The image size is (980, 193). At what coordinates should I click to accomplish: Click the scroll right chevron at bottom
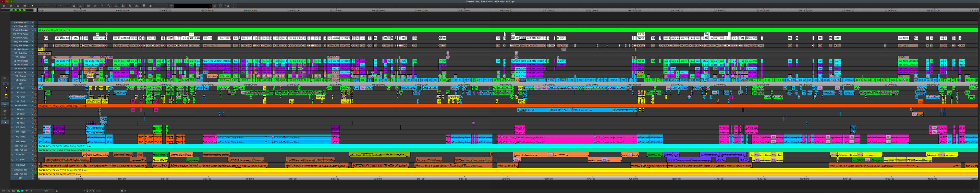[90, 191]
